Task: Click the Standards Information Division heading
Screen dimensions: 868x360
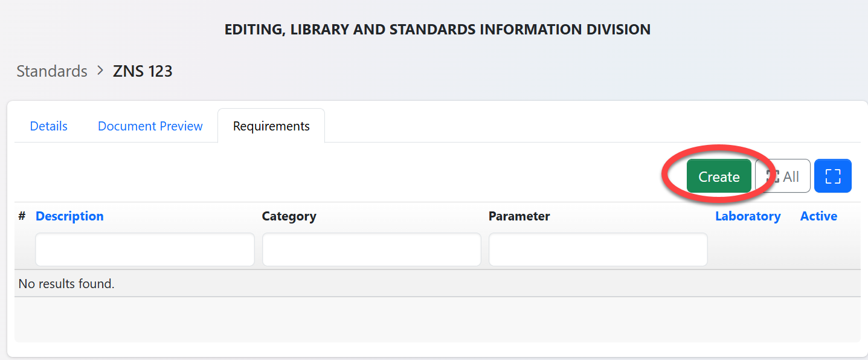Action: (437, 29)
